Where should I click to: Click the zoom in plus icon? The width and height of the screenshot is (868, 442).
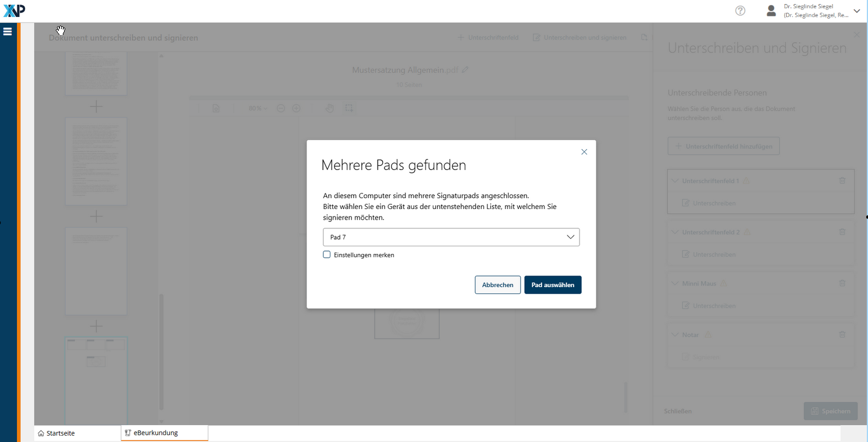coord(296,108)
